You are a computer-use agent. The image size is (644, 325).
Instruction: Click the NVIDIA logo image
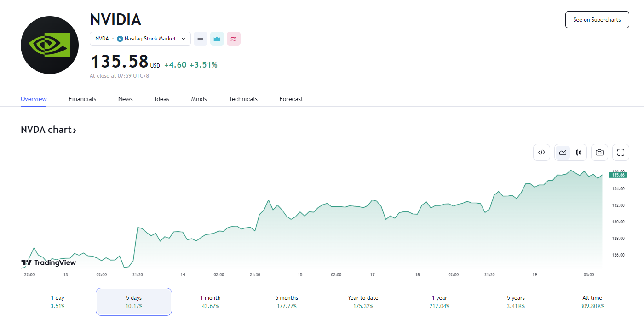(50, 45)
